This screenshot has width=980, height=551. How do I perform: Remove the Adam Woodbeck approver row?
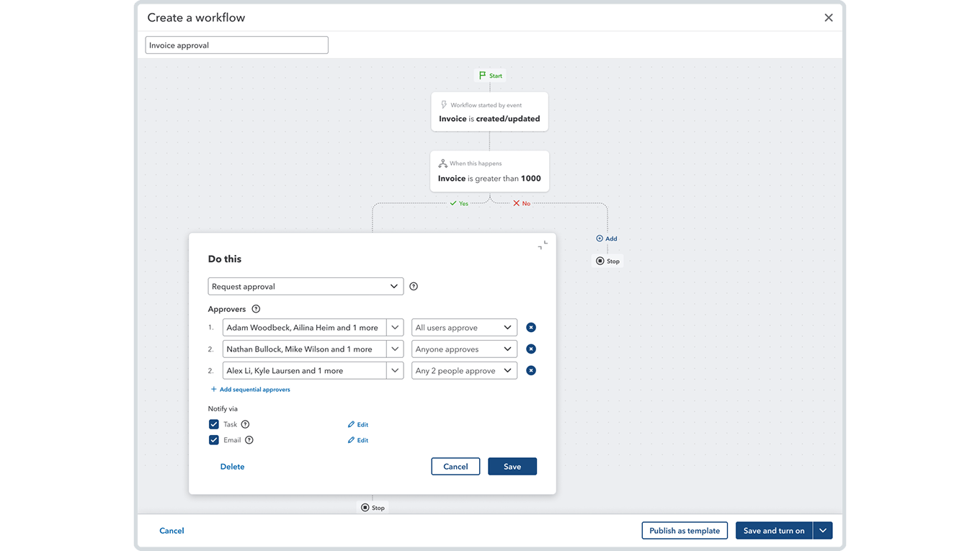click(x=531, y=328)
